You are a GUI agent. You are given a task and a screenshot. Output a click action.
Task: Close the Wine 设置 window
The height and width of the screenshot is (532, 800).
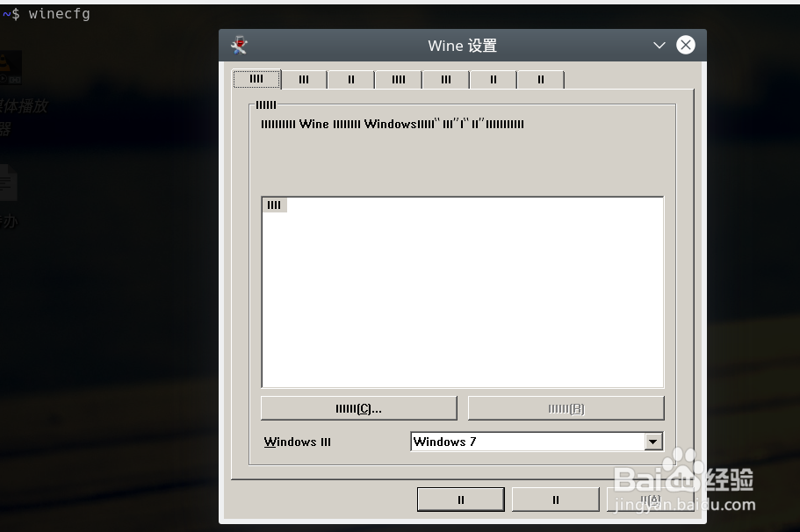[x=686, y=45]
